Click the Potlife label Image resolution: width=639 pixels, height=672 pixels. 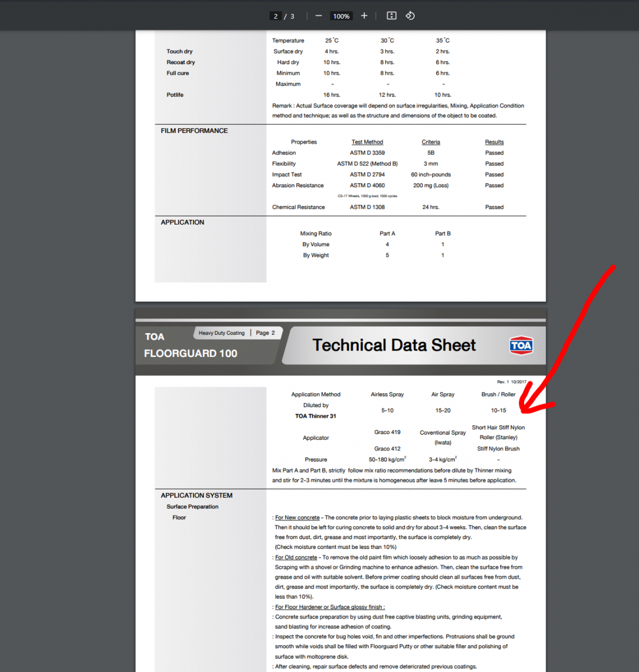click(175, 94)
